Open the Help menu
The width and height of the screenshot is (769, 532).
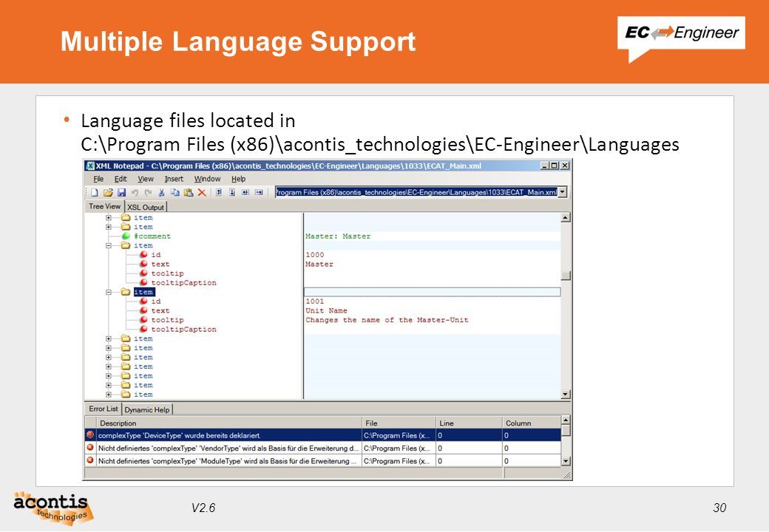tap(238, 179)
